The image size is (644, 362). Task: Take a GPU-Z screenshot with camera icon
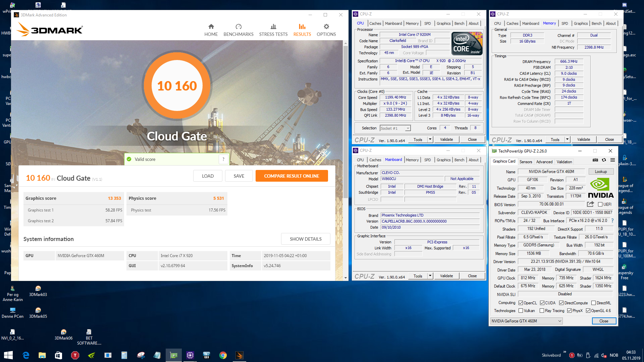click(595, 160)
